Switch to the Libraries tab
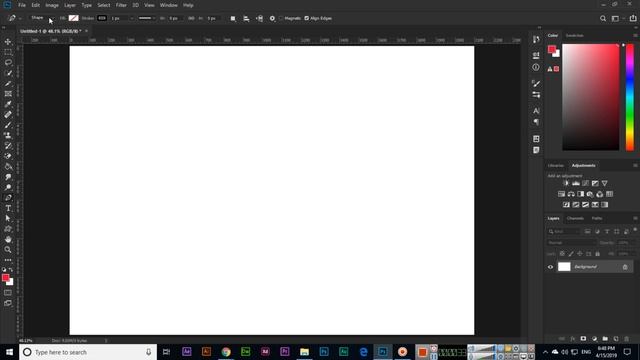Screen dimensions: 640x360 click(556, 165)
